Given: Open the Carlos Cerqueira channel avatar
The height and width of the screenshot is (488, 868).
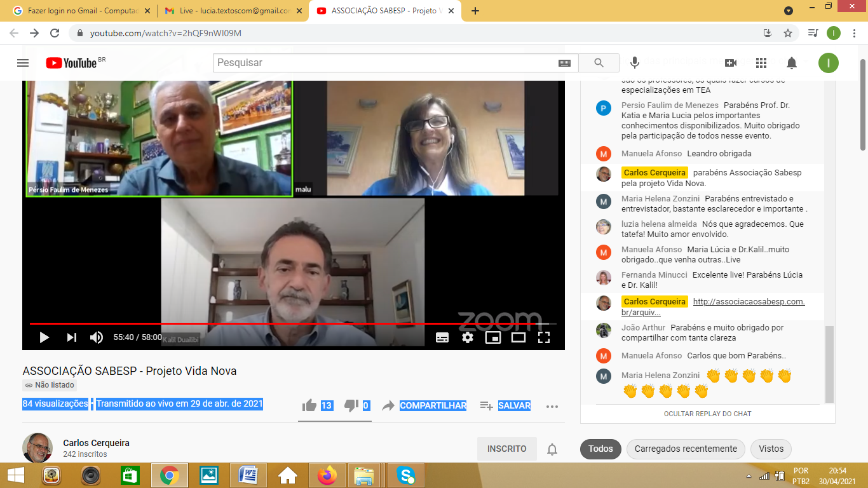Looking at the screenshot, I should pyautogui.click(x=37, y=448).
